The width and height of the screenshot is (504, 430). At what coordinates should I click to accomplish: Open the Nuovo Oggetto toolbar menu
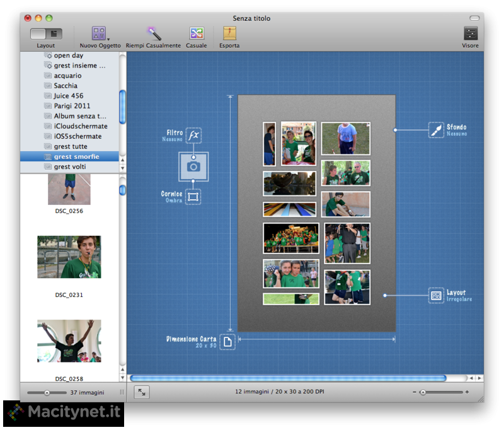pos(100,34)
